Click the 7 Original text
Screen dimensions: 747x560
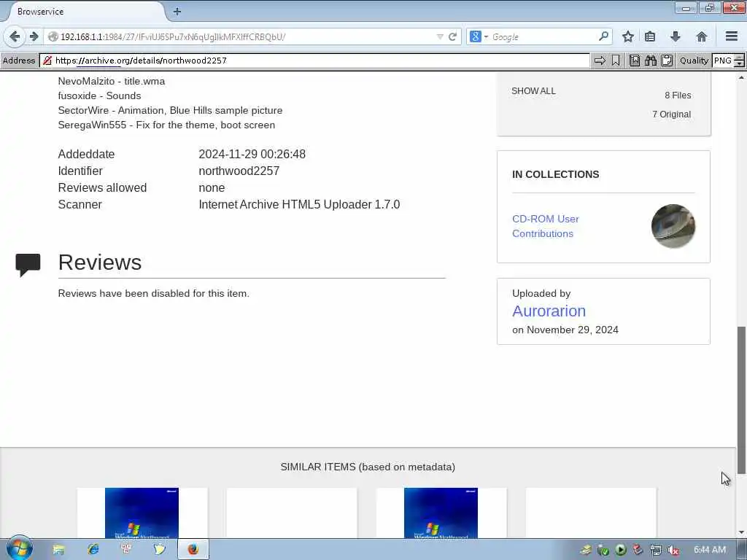pyautogui.click(x=671, y=114)
